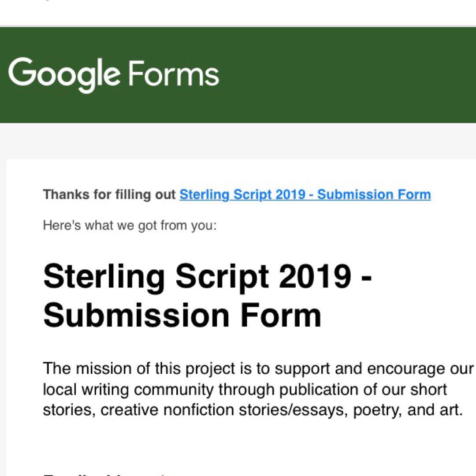Click 'Here's what we got from you' line
The image size is (476, 476).
(130, 226)
